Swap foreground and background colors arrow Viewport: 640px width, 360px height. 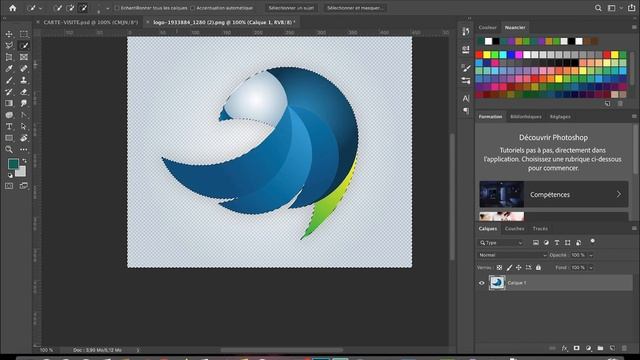tap(24, 161)
